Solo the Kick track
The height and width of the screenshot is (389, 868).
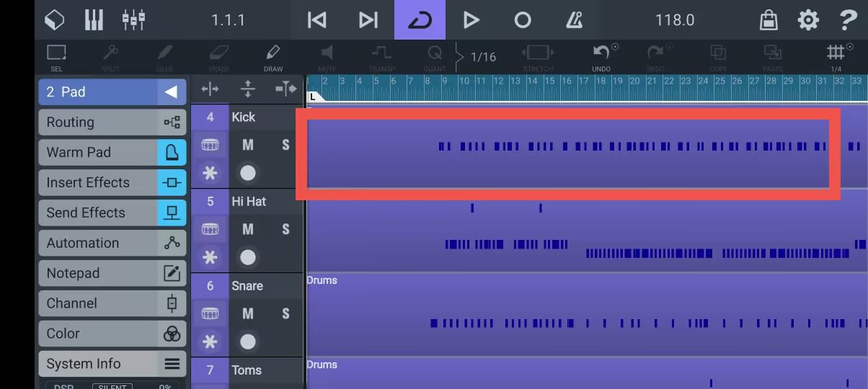(x=285, y=145)
